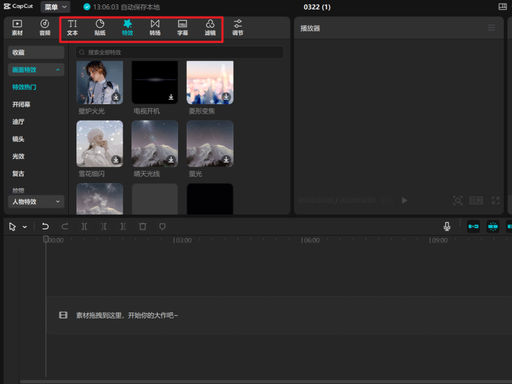Click the layout icon in top-right corner
Screen dimensions: 512x384
point(502,7)
